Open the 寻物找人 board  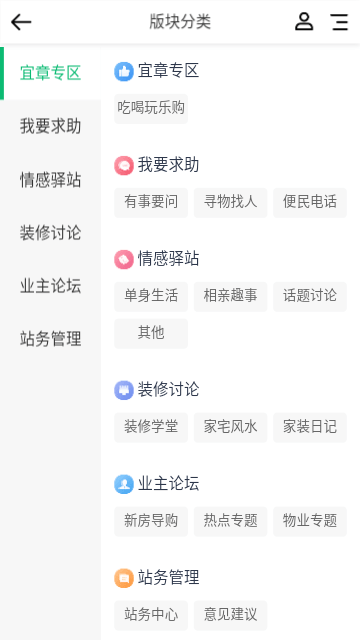231,202
